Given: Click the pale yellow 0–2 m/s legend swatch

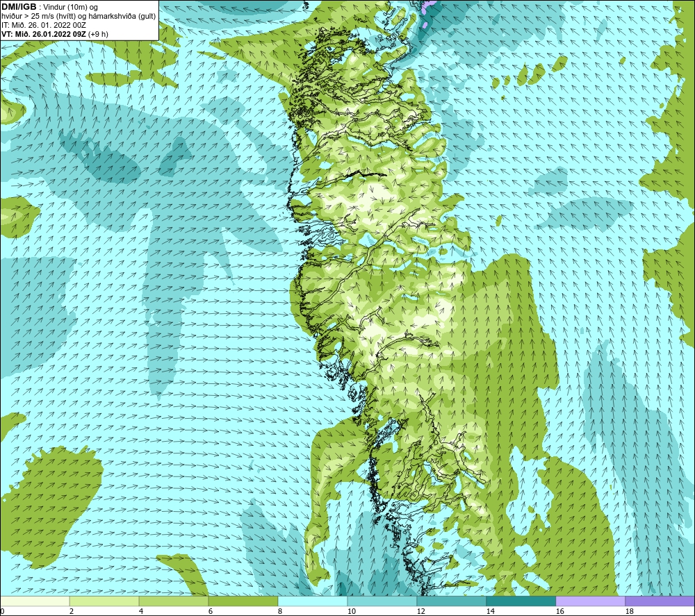Looking at the screenshot, I should pyautogui.click(x=35, y=601).
